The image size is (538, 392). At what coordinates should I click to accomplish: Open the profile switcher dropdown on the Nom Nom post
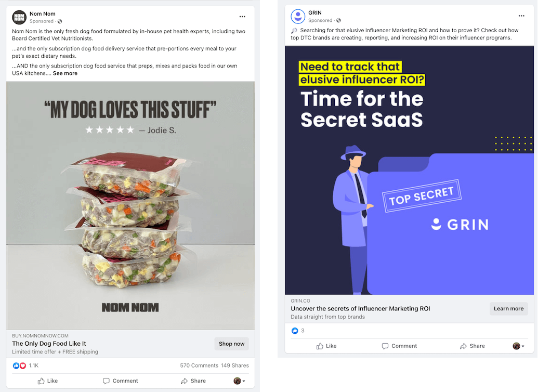[240, 381]
